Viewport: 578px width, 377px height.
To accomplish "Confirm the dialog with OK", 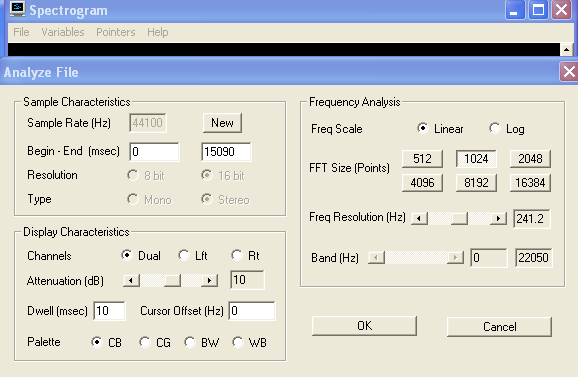I will (x=364, y=326).
